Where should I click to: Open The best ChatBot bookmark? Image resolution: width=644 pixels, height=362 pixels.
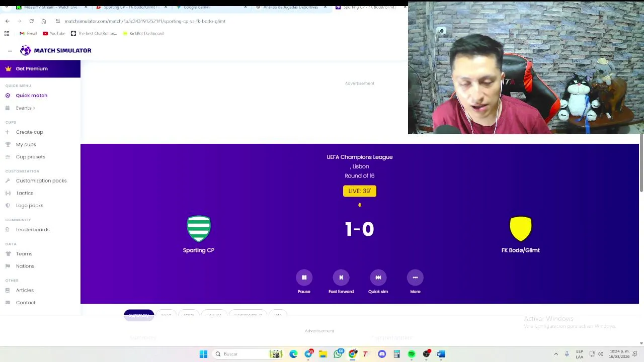[94, 33]
